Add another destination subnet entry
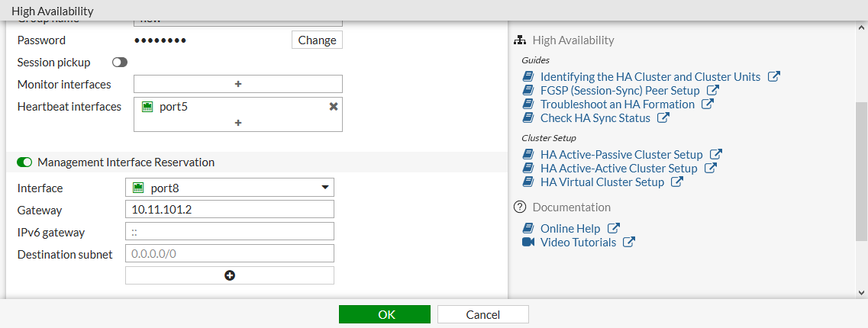Image resolution: width=868 pixels, height=328 pixels. [x=230, y=275]
